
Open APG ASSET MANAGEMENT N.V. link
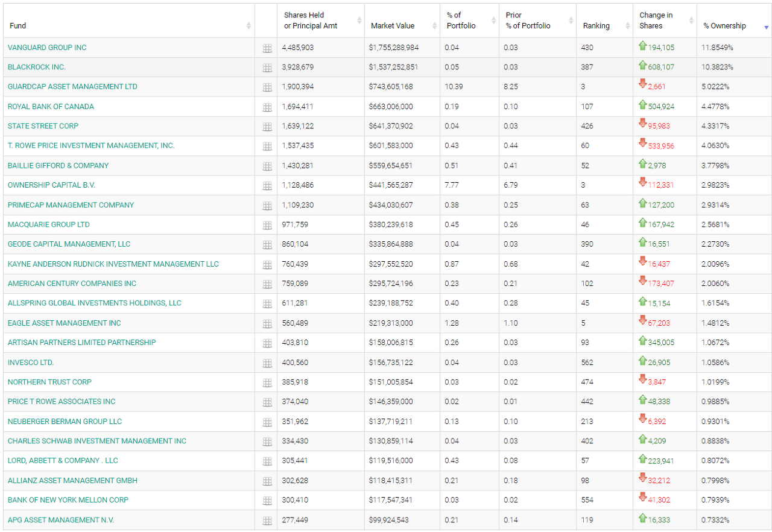[x=61, y=520]
